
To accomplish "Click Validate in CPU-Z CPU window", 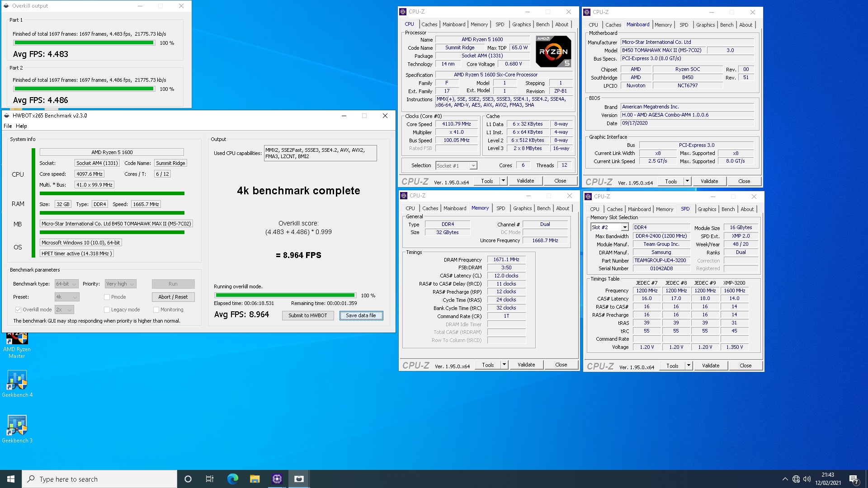I will [x=525, y=181].
